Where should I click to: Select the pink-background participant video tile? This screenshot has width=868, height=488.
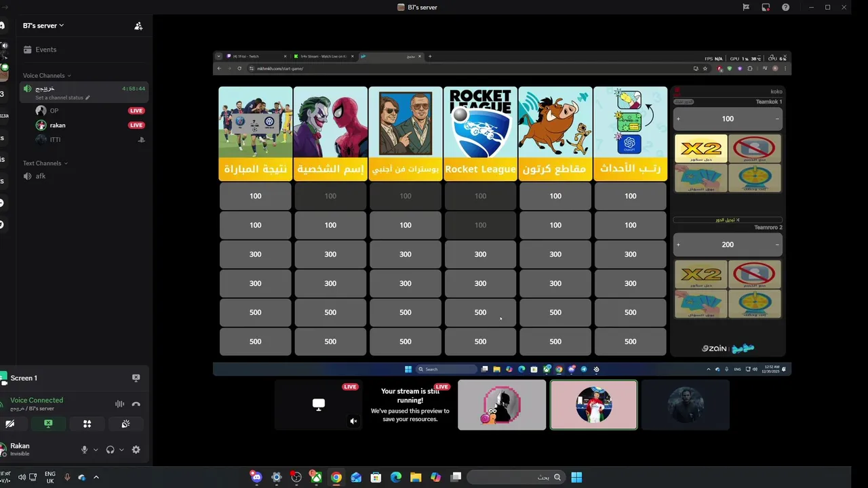[593, 405]
